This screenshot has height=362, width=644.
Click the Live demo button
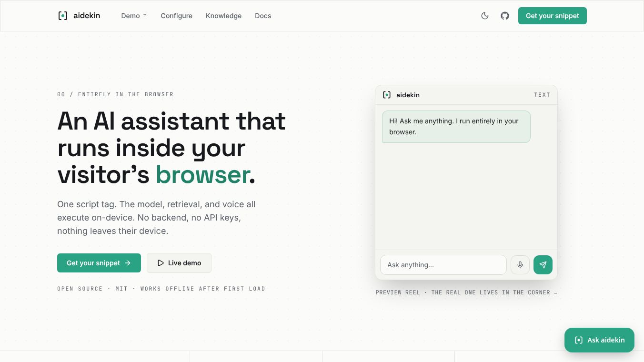[x=179, y=263]
